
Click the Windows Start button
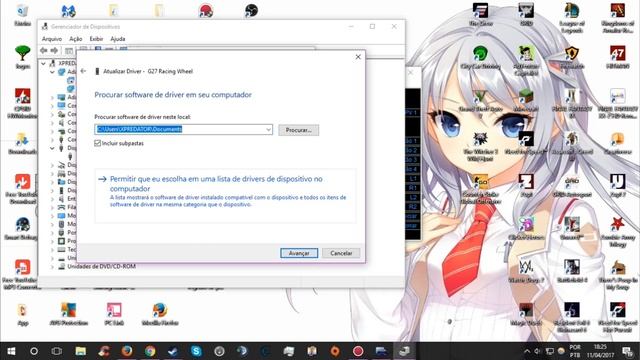pyautogui.click(x=11, y=351)
